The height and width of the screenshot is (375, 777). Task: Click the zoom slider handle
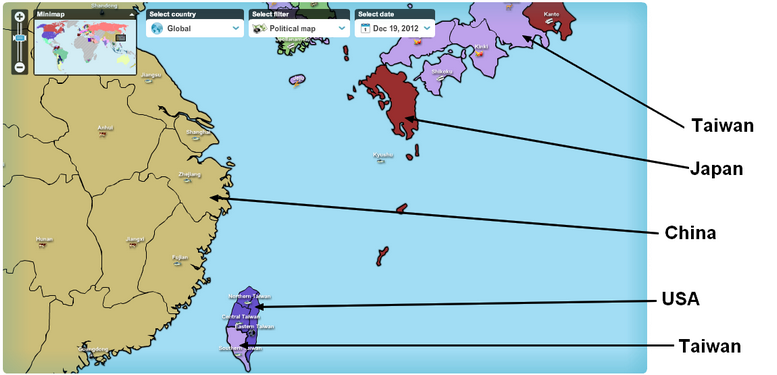(19, 38)
